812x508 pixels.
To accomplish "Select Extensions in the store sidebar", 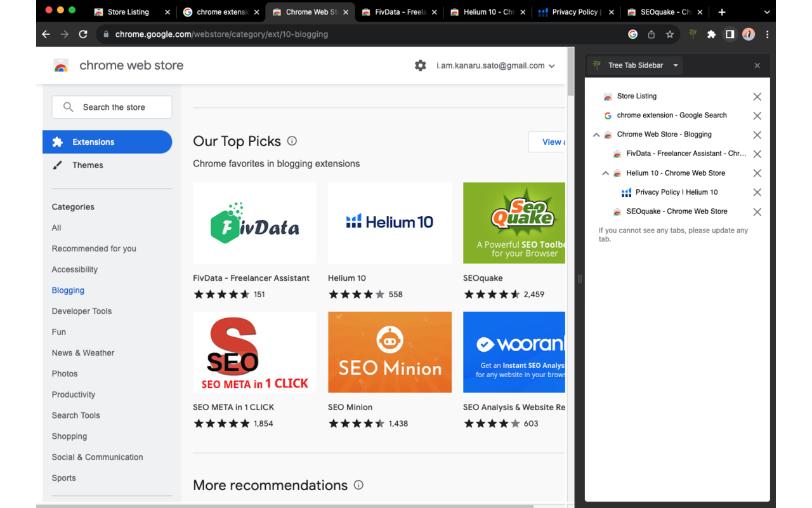I will pos(107,142).
